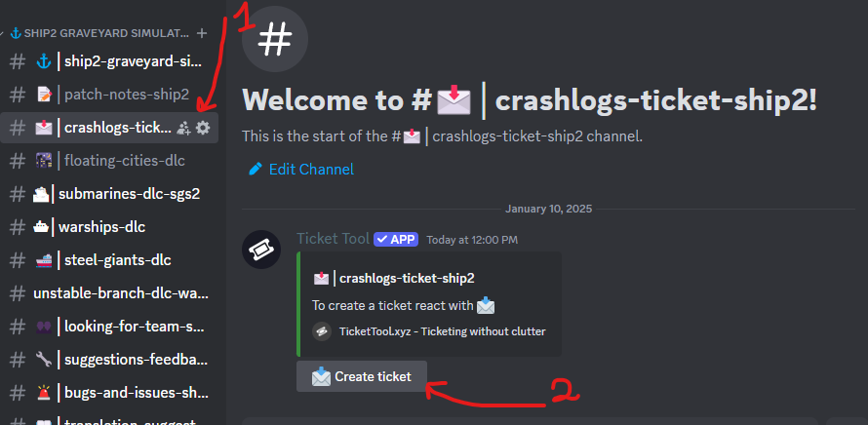868x425 pixels.
Task: Click the create invite icon on crashlogs channel
Action: point(183,129)
